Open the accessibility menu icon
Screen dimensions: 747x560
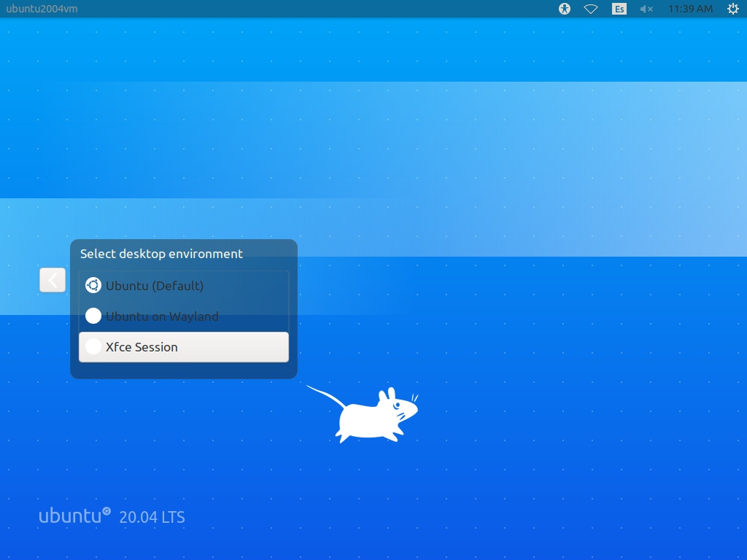pos(565,9)
